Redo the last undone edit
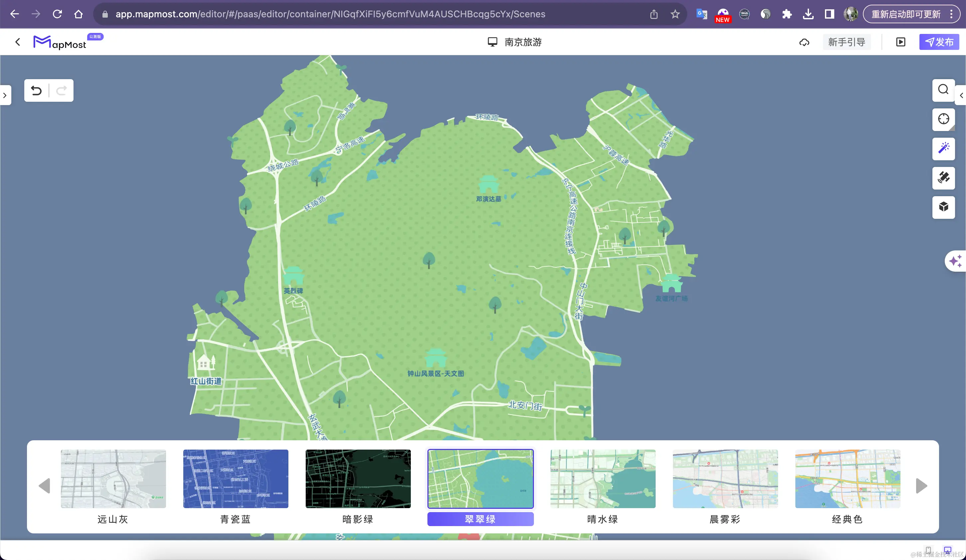 coord(61,90)
